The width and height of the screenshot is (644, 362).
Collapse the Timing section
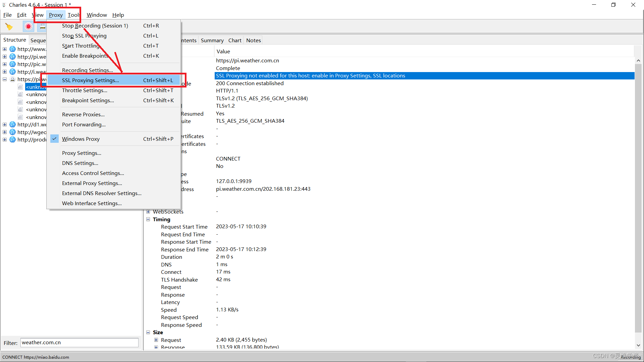coord(148,220)
